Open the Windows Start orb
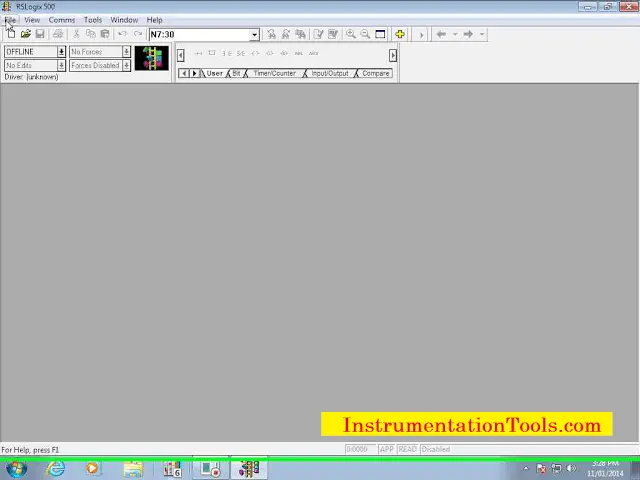This screenshot has height=480, width=640. tap(16, 469)
